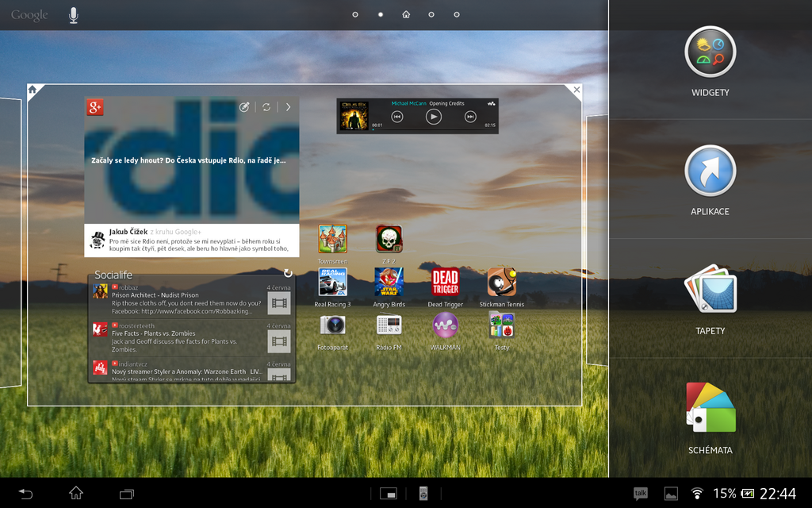Open the Fotoaparát camera app

pos(332,325)
